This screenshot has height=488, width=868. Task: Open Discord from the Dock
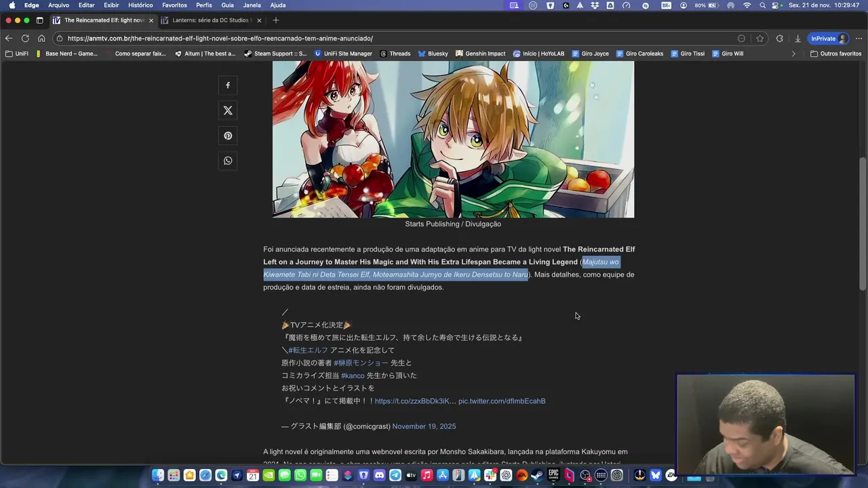pos(379,475)
